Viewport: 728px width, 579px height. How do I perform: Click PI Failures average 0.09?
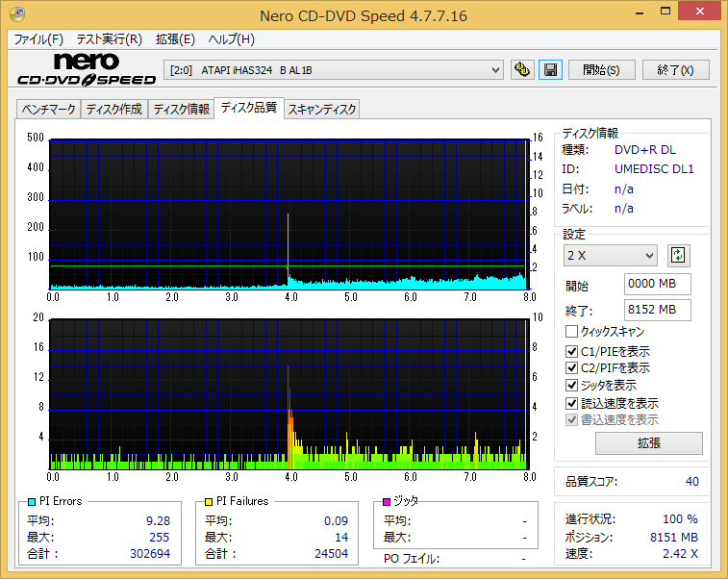click(x=336, y=521)
